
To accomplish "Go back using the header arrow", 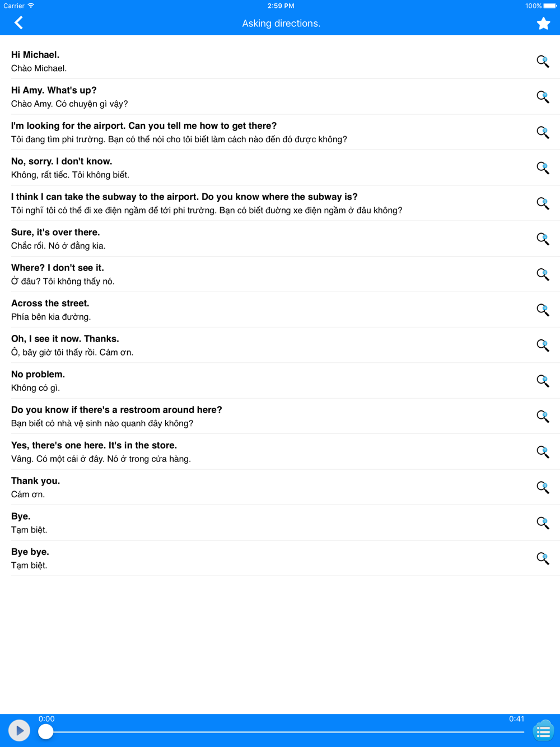I will tap(18, 23).
